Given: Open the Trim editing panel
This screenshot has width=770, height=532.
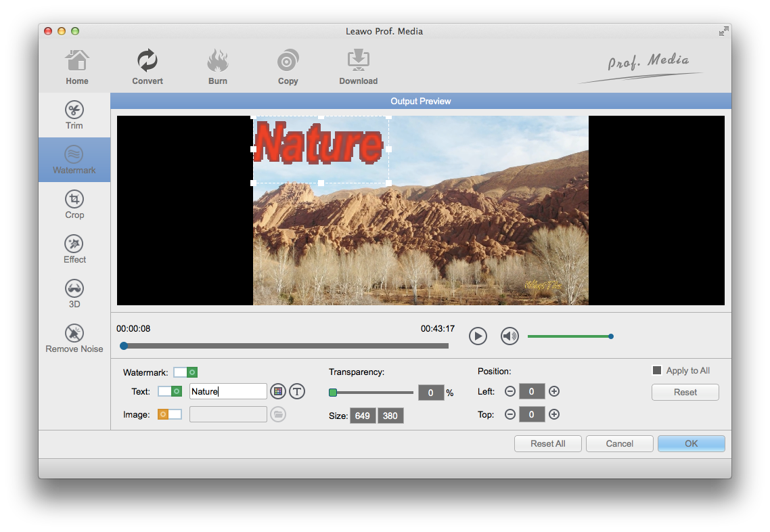Looking at the screenshot, I should pos(74,115).
